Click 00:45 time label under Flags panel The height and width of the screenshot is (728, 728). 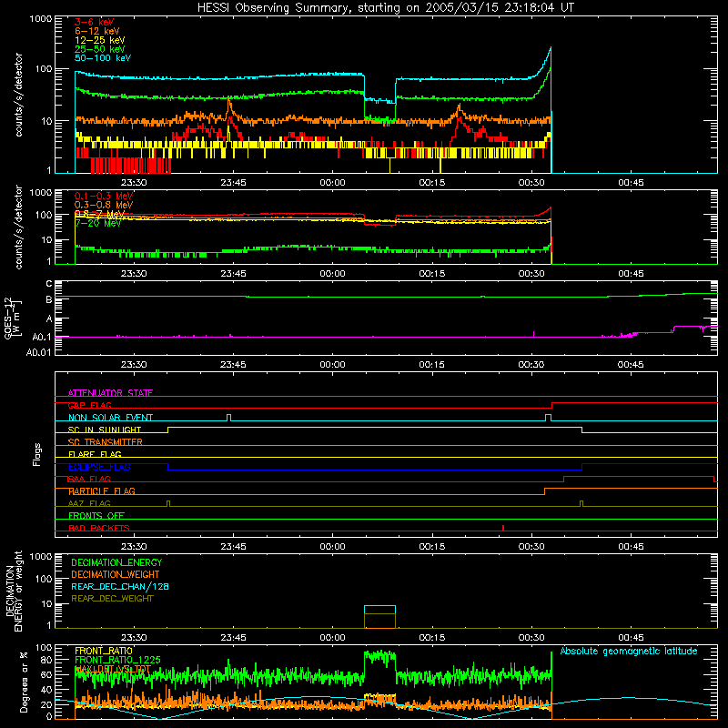coord(631,547)
